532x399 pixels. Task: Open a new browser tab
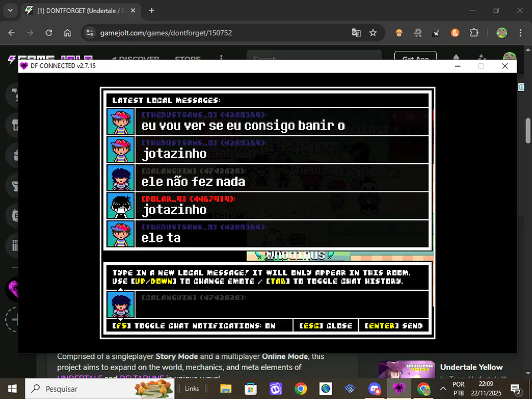[152, 11]
